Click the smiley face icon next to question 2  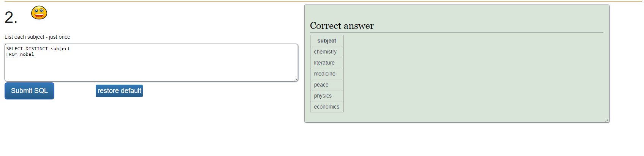[x=39, y=13]
